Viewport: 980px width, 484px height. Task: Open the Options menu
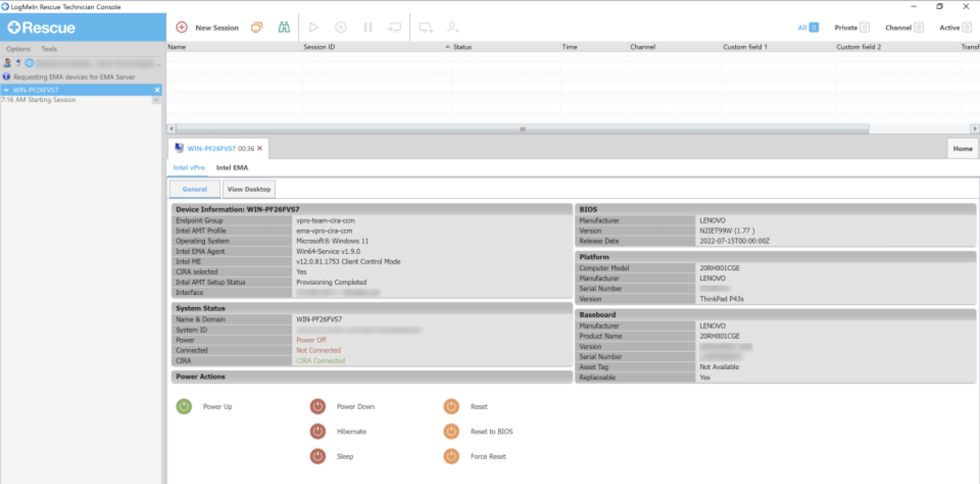pyautogui.click(x=18, y=49)
